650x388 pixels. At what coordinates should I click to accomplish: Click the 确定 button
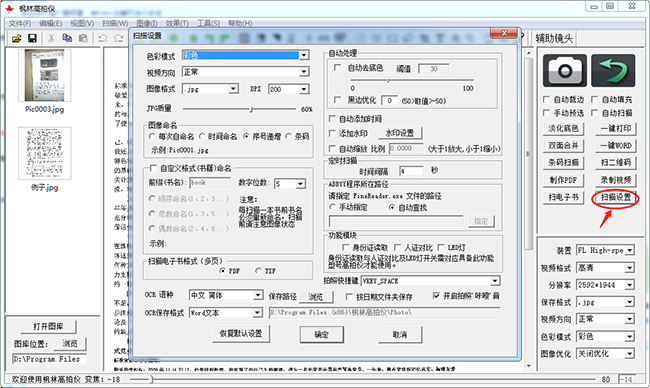321,334
